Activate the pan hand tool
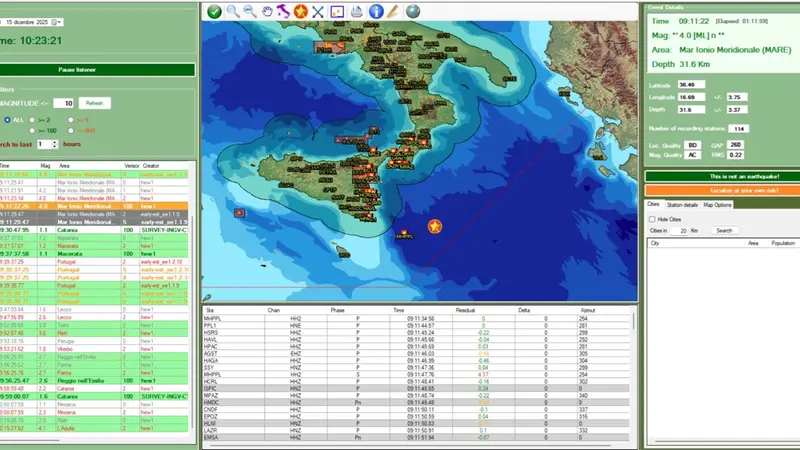This screenshot has width=800, height=450. coord(267,12)
